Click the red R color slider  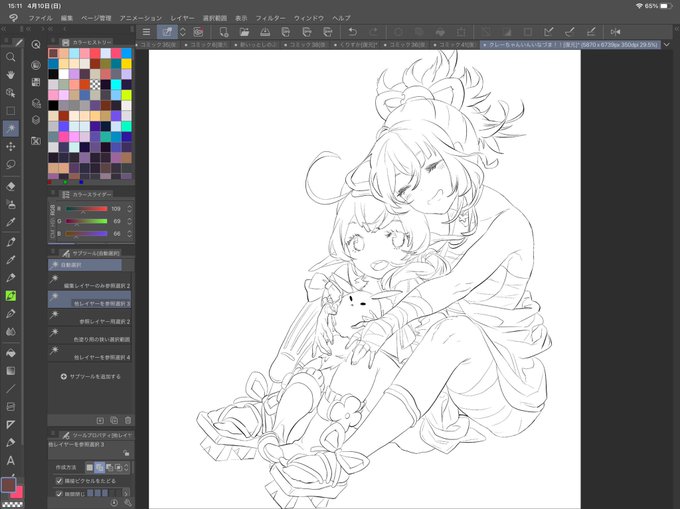click(x=86, y=209)
